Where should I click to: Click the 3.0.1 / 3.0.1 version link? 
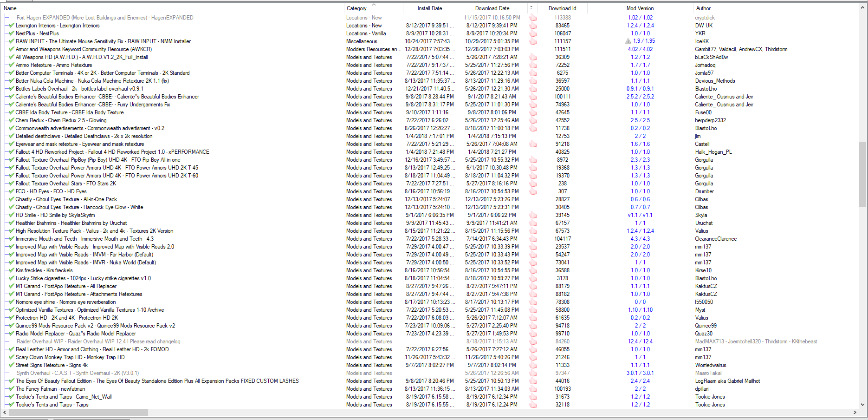[x=640, y=373]
